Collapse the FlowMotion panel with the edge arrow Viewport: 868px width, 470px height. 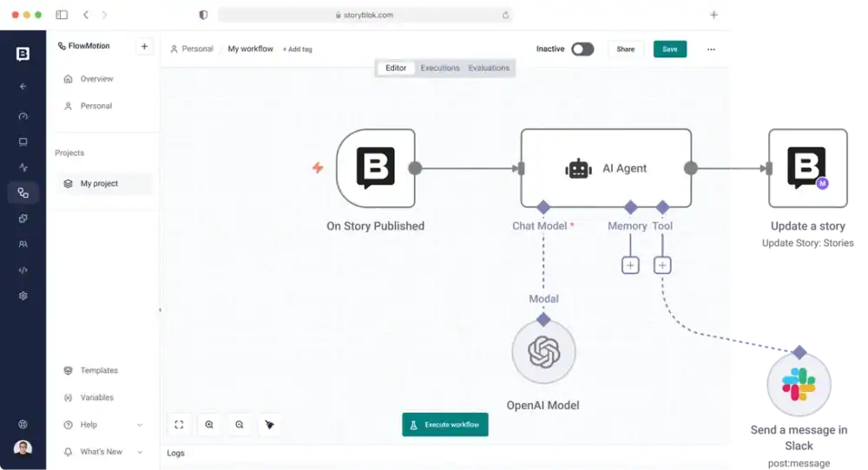[160, 310]
